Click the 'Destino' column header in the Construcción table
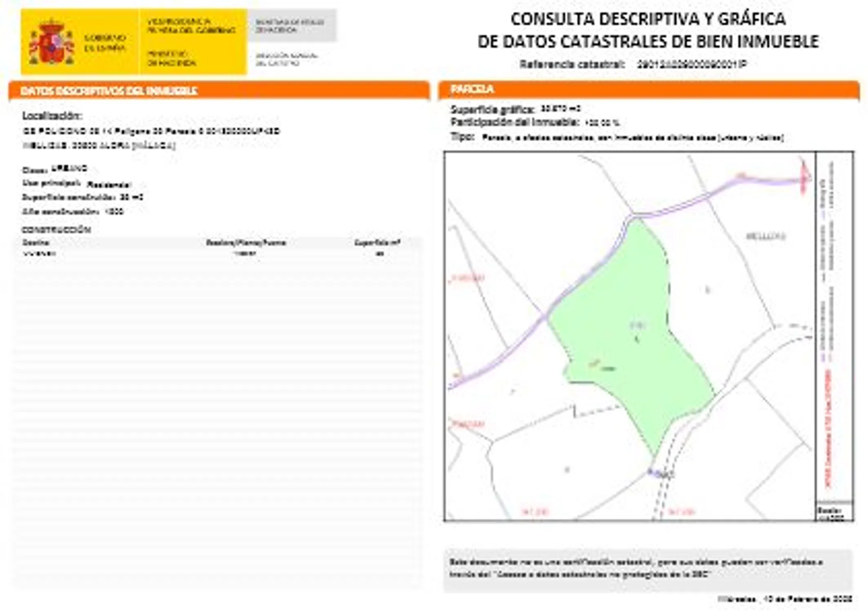Image resolution: width=868 pixels, height=612 pixels. [36, 243]
